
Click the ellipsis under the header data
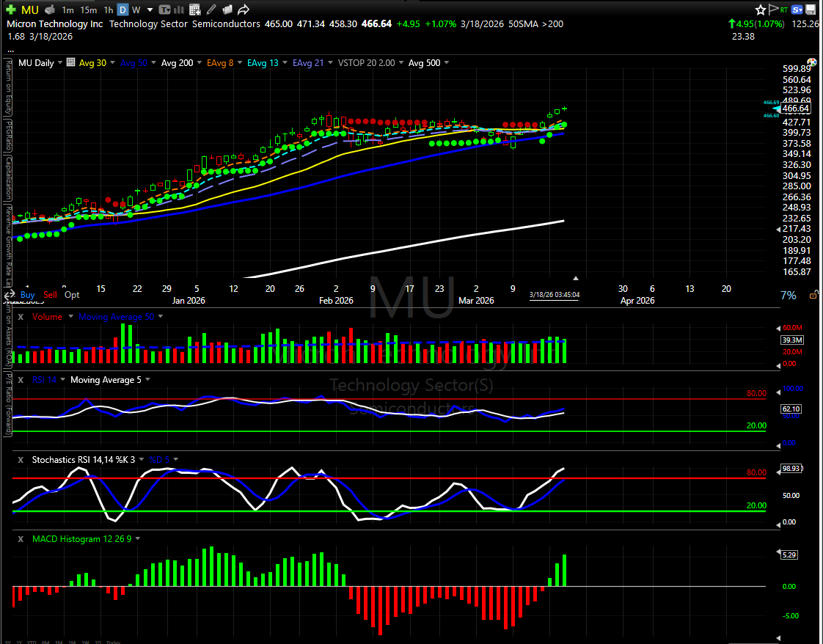point(10,50)
